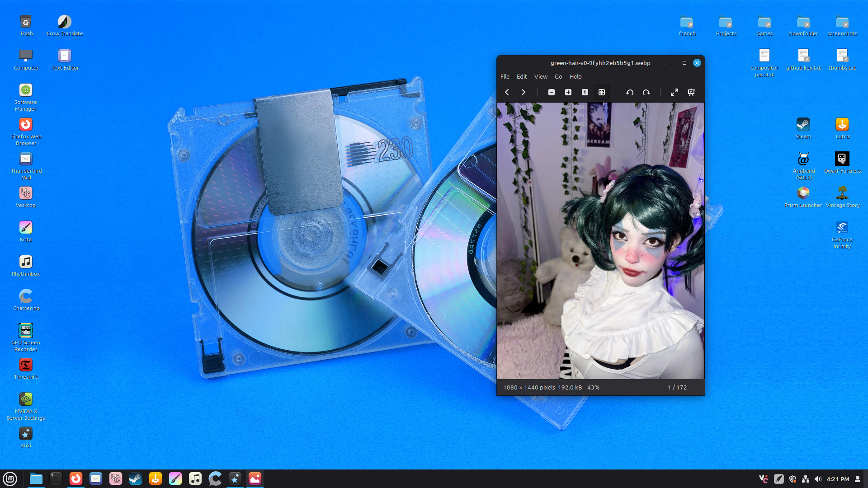Viewport: 868px width, 488px height.
Task: Click the volume icon in tray
Action: click(x=818, y=479)
